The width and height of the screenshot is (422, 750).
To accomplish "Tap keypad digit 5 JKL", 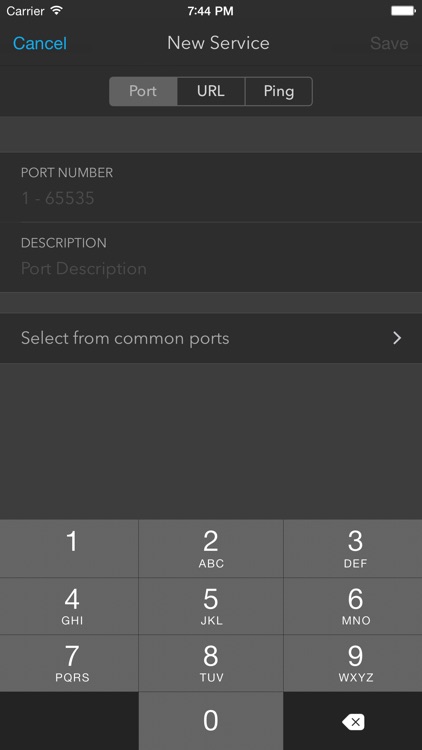I will point(211,606).
